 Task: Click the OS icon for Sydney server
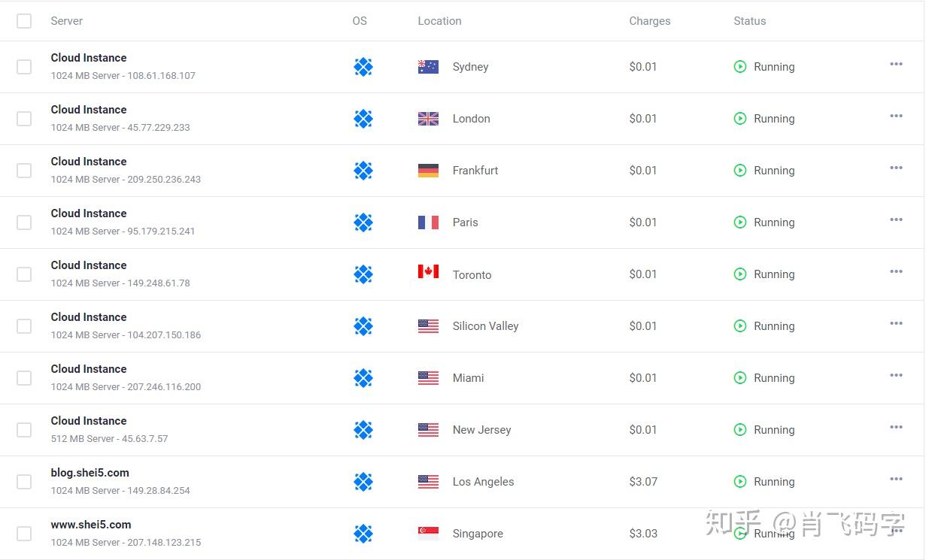point(363,67)
